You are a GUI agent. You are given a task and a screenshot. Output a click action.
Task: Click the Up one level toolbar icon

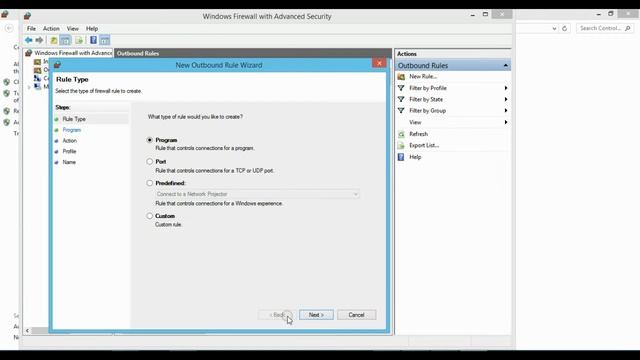pyautogui.click(x=53, y=40)
